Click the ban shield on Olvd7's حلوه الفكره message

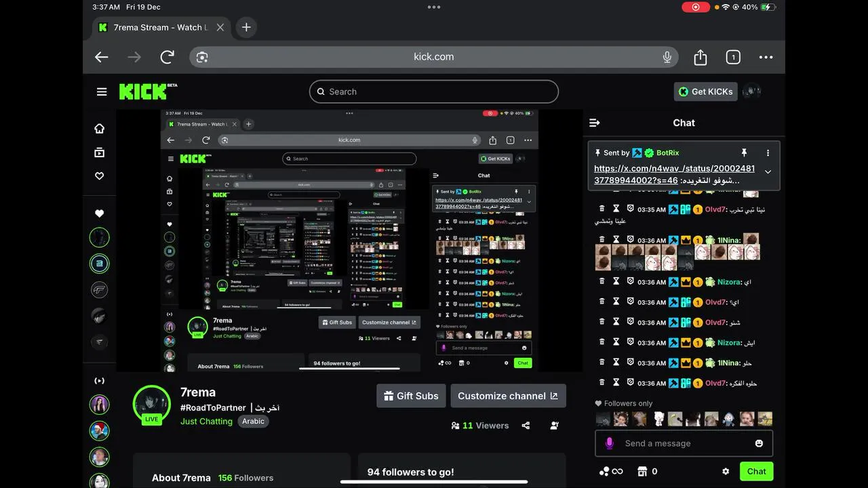tap(630, 383)
